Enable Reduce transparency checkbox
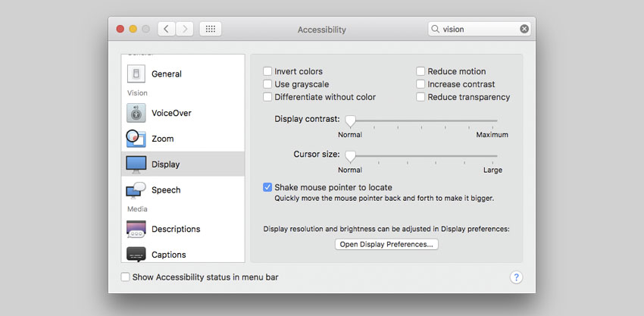Viewport: 644px width, 316px height. (x=420, y=97)
